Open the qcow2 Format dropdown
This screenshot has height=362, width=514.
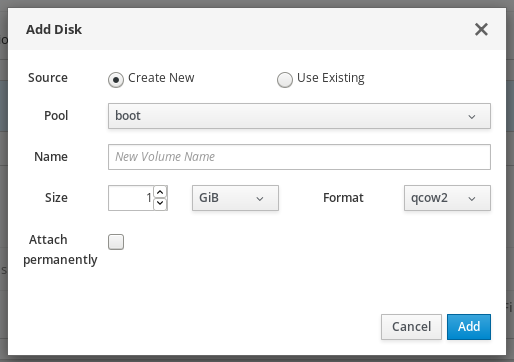click(x=447, y=198)
